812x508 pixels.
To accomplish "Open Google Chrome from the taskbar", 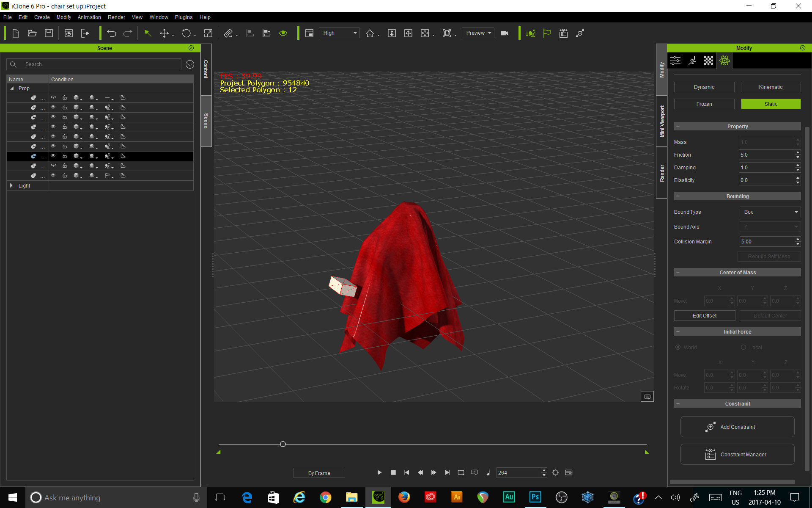I will tap(325, 497).
